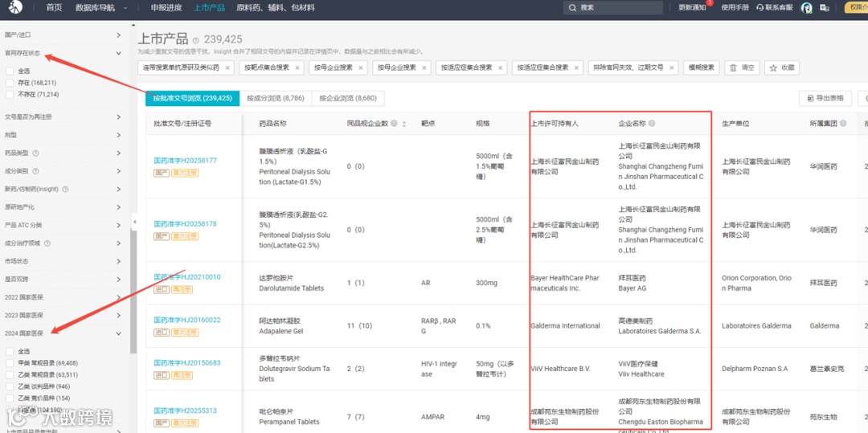Open help icon next to 成分治疗领域

pyautogui.click(x=47, y=243)
